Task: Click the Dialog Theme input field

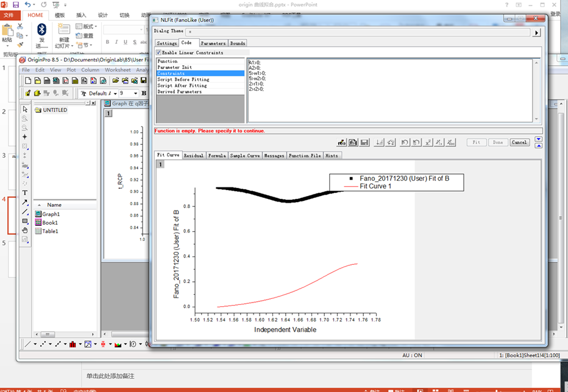Action: pyautogui.click(x=358, y=32)
